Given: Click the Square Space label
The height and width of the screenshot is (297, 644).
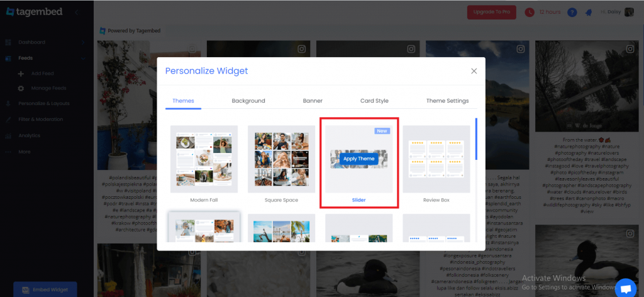Looking at the screenshot, I should click(281, 200).
